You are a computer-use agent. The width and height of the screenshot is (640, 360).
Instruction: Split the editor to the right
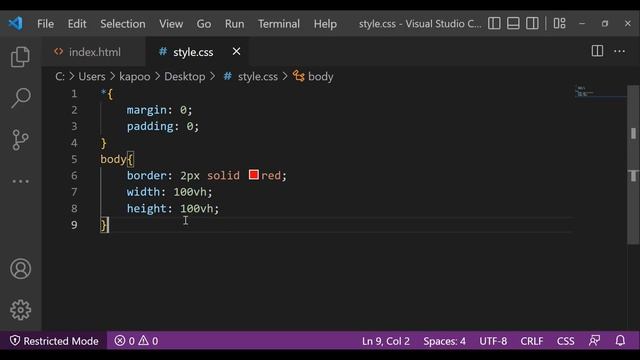[597, 51]
